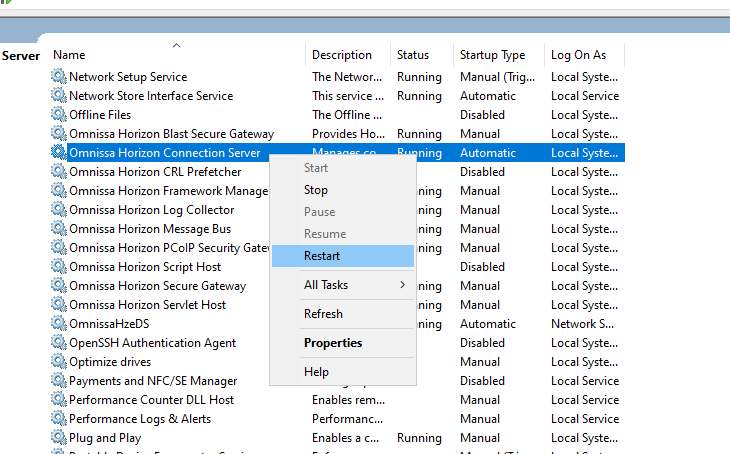Click gear icon of OpenSSH Authentication Agent

point(59,343)
